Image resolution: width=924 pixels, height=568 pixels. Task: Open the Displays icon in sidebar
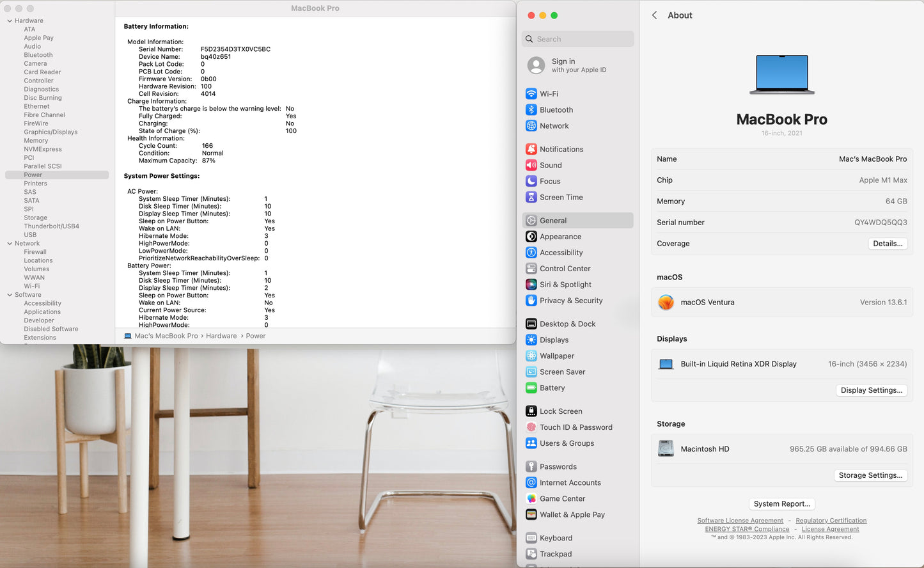[x=531, y=340]
